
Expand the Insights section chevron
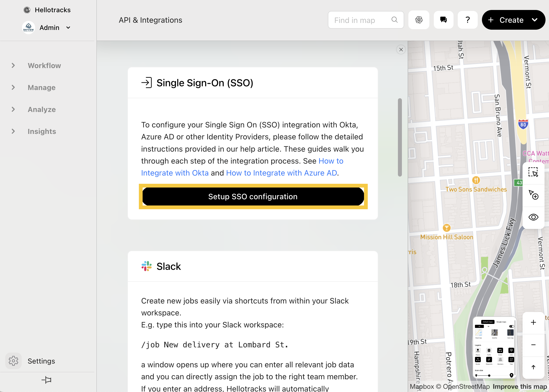(x=13, y=131)
